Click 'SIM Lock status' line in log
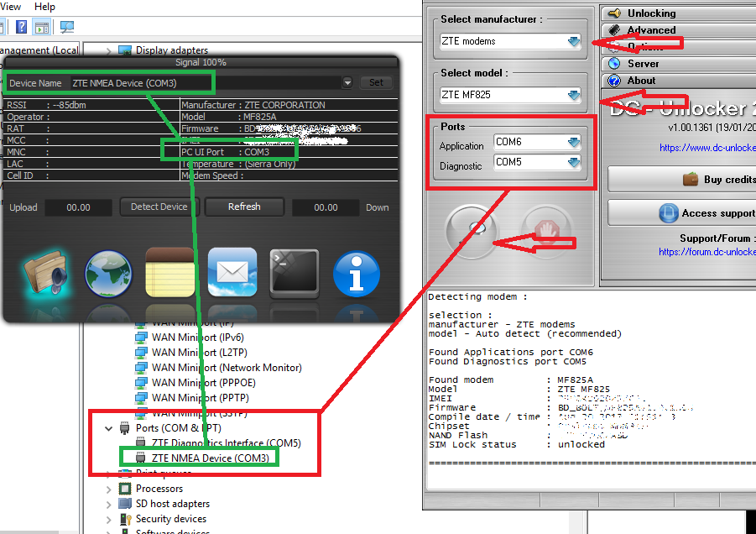This screenshot has height=534, width=756. pyautogui.click(x=517, y=445)
